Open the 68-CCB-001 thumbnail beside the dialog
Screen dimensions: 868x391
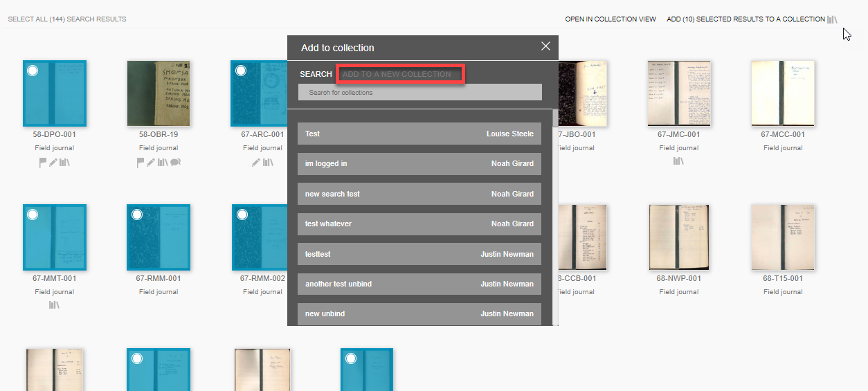click(583, 237)
